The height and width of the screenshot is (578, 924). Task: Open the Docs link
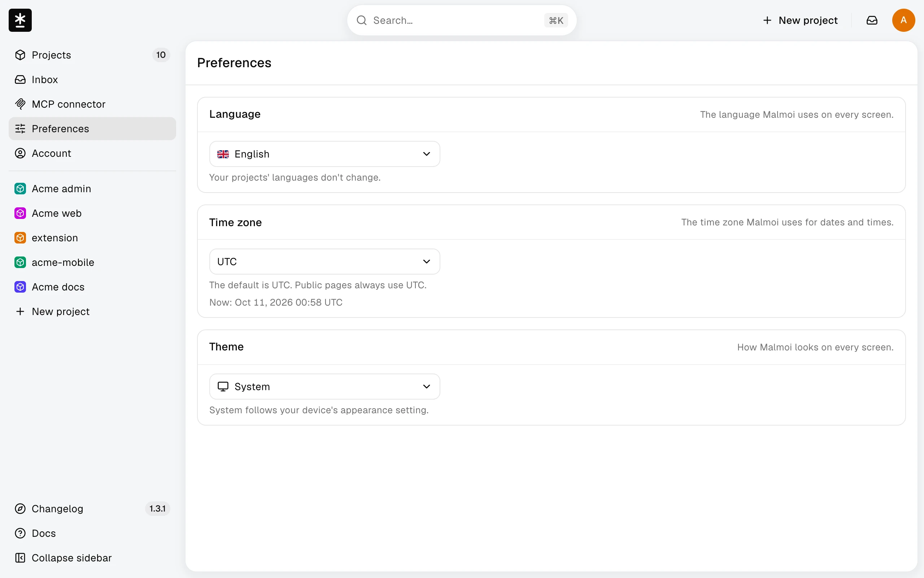click(92, 533)
